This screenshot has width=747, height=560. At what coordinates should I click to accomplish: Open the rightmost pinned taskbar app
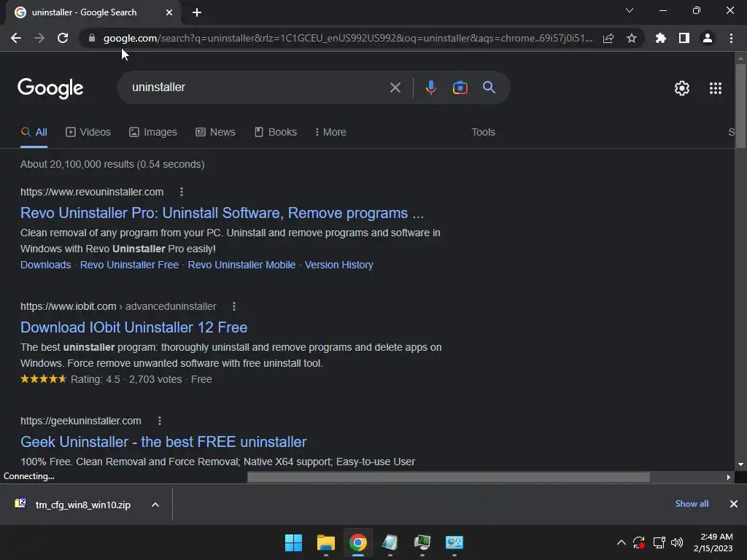pos(454,542)
